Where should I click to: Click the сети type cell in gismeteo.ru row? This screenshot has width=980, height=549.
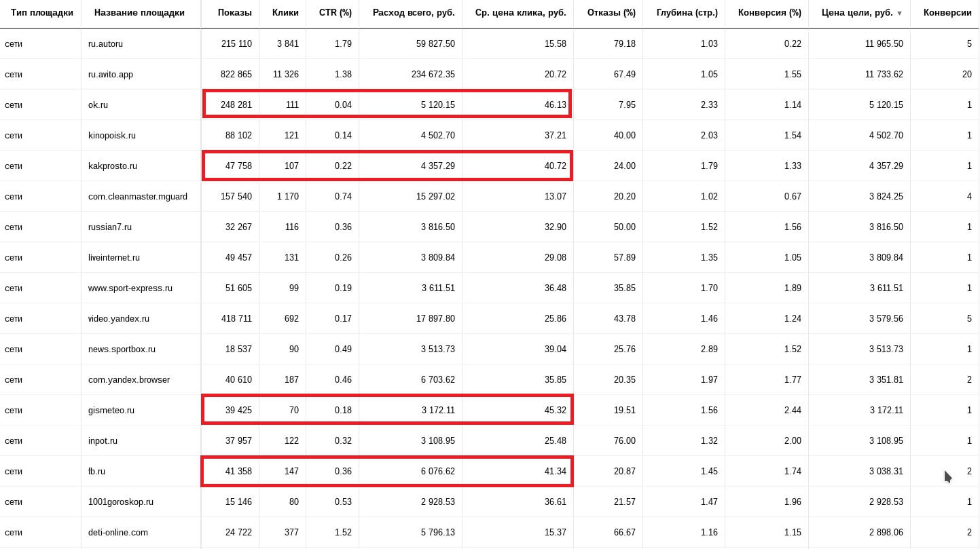(14, 410)
